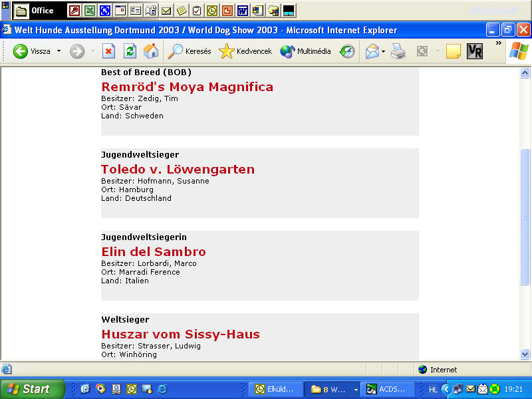Viewport: 532px width, 399px height.
Task: Click the VR toolbar icon
Action: click(475, 51)
